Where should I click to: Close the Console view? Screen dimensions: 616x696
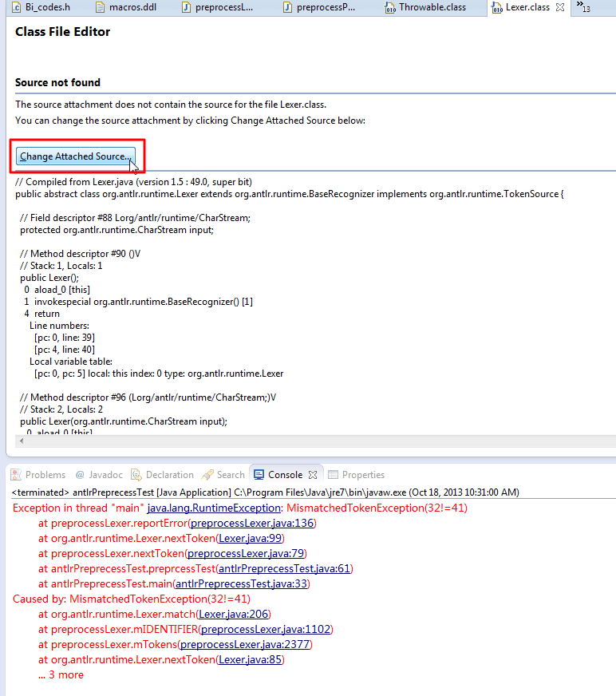click(x=313, y=475)
